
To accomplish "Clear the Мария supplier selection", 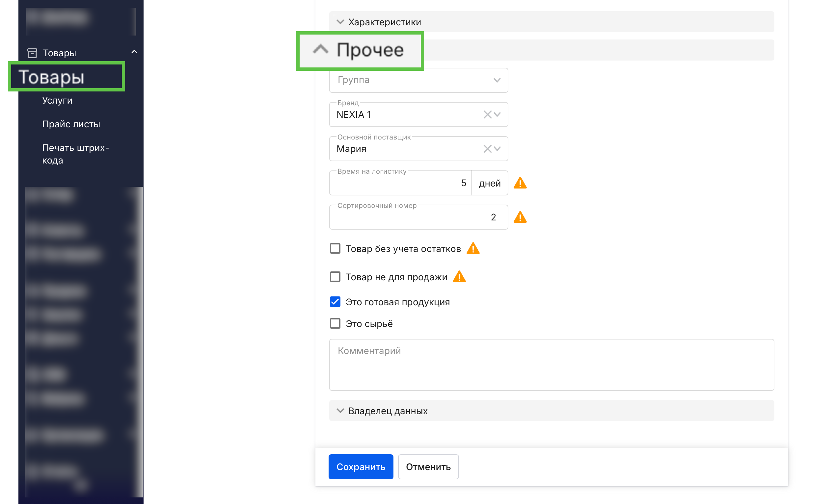I will pyautogui.click(x=487, y=149).
